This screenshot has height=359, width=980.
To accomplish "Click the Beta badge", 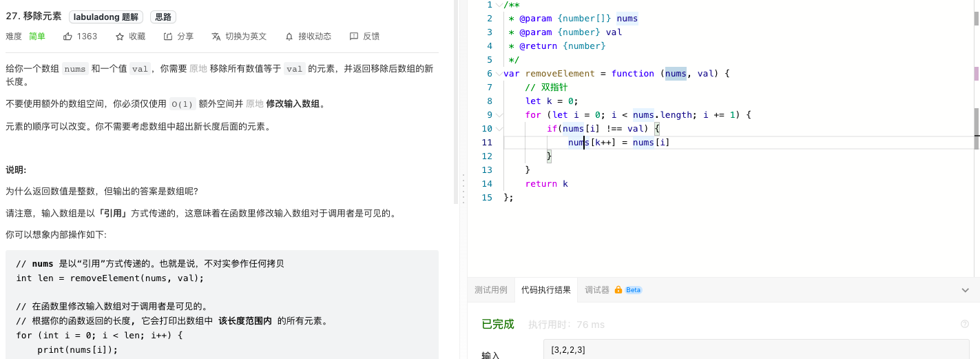I will coord(633,290).
